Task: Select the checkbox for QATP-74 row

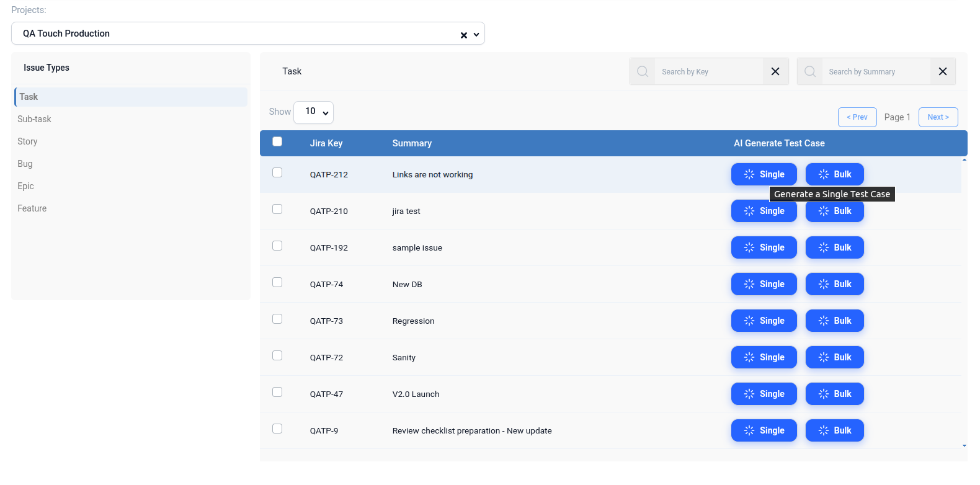Action: coord(277,282)
